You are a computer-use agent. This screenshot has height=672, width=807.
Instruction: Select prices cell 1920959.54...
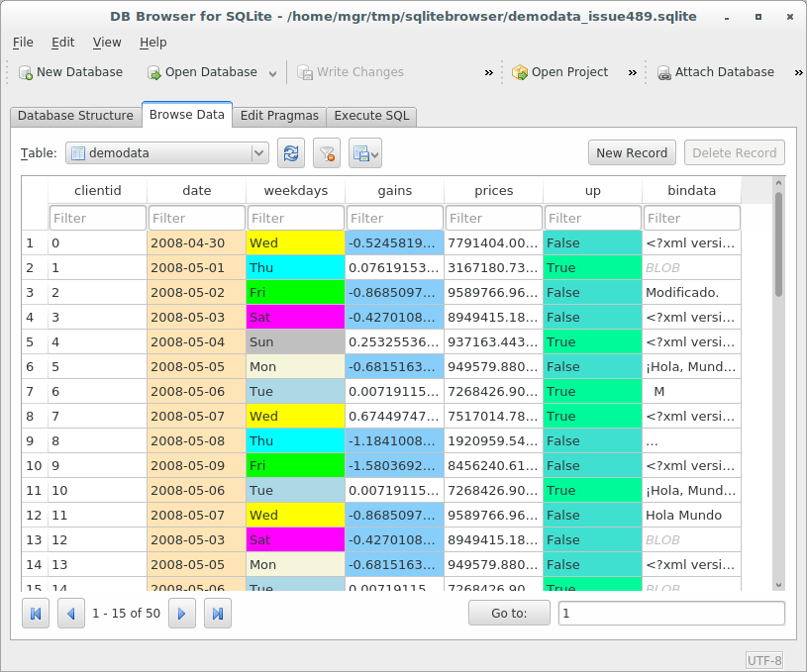(x=493, y=441)
